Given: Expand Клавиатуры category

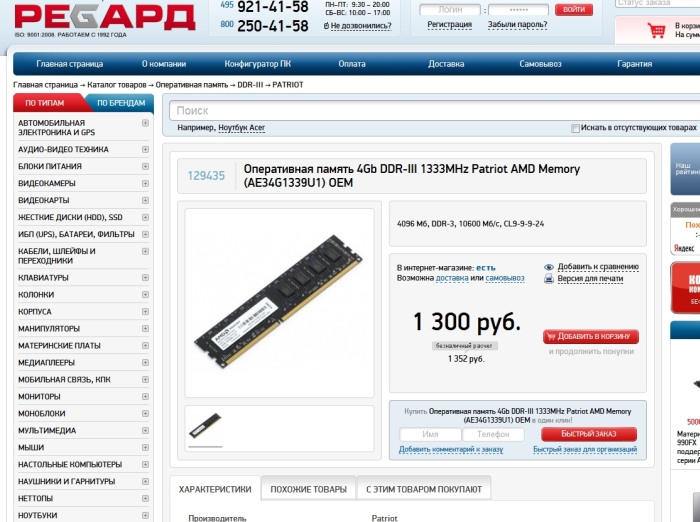Looking at the screenshot, I should tap(145, 277).
